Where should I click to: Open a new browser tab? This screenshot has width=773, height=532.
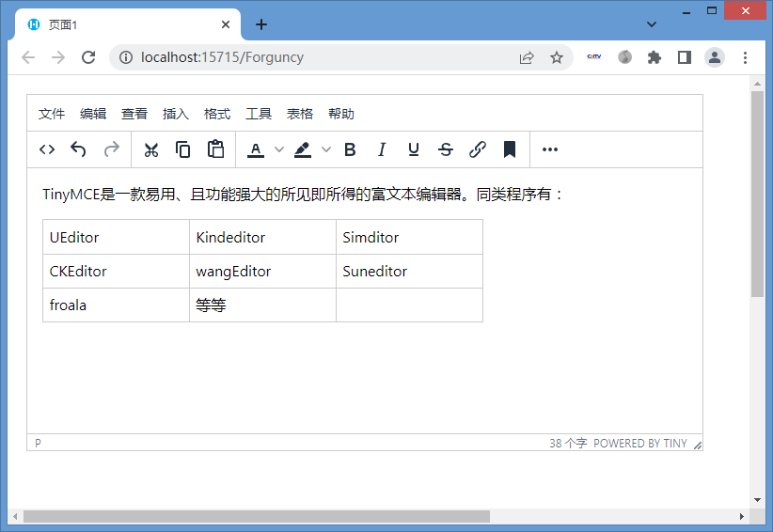261,24
